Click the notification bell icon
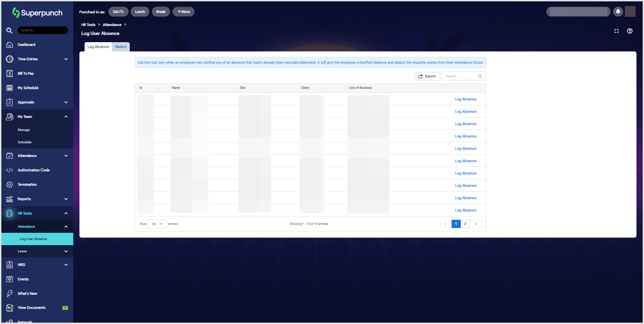This screenshot has width=644, height=324. 618,12
